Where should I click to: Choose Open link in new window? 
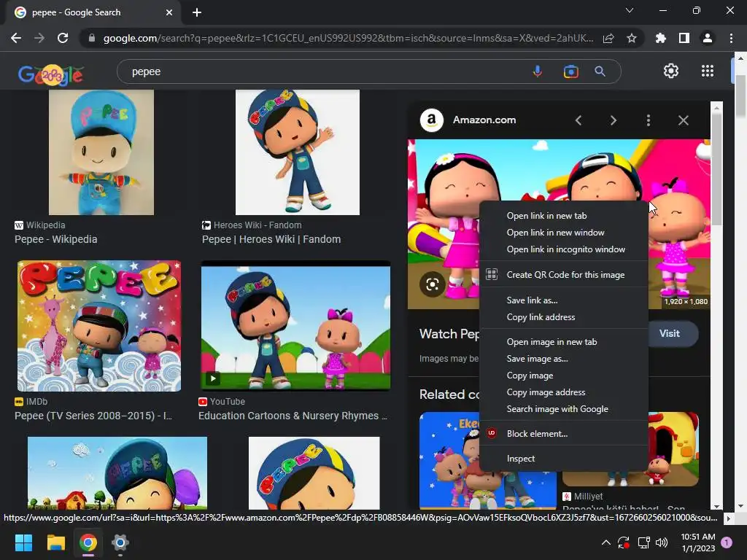coord(564,233)
